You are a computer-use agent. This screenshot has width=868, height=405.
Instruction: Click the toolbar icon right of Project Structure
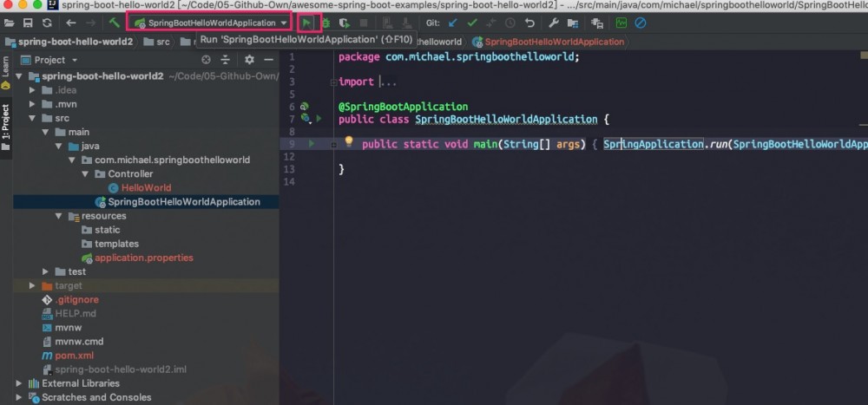pyautogui.click(x=597, y=23)
